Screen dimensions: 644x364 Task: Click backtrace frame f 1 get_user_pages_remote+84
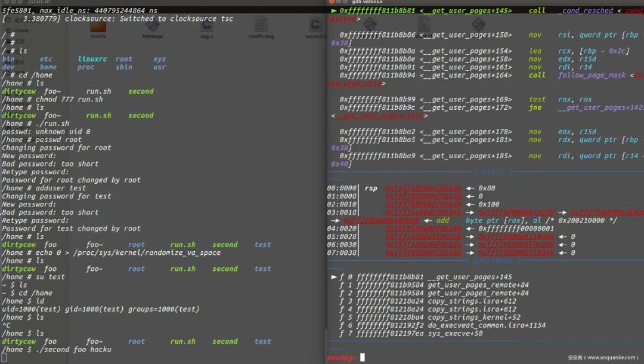pos(434,285)
